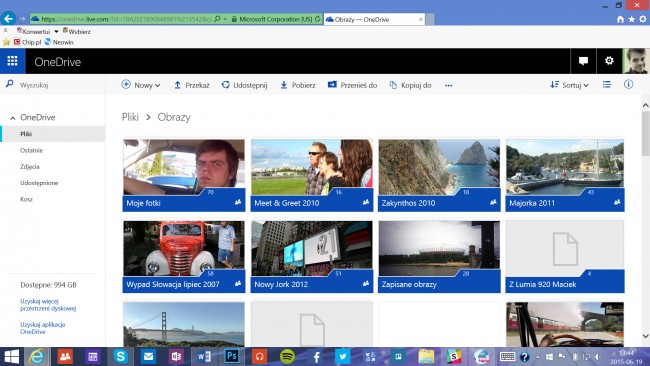650x366 pixels.
Task: Open the Zapisane obrazy folder
Action: pyautogui.click(x=439, y=257)
